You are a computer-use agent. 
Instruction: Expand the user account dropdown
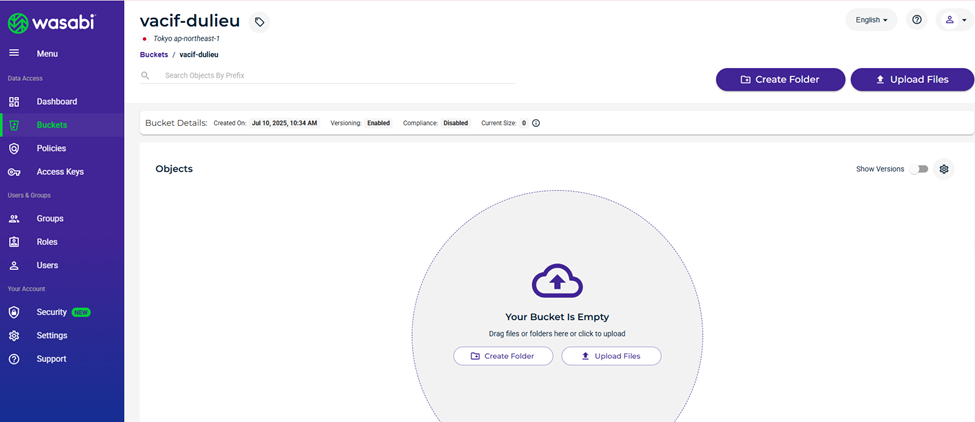pyautogui.click(x=955, y=20)
